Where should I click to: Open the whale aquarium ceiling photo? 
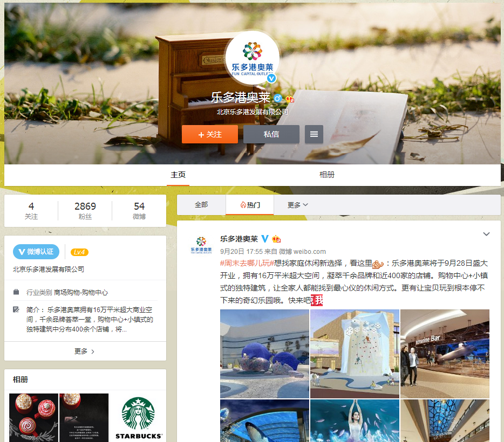pyautogui.click(x=264, y=421)
